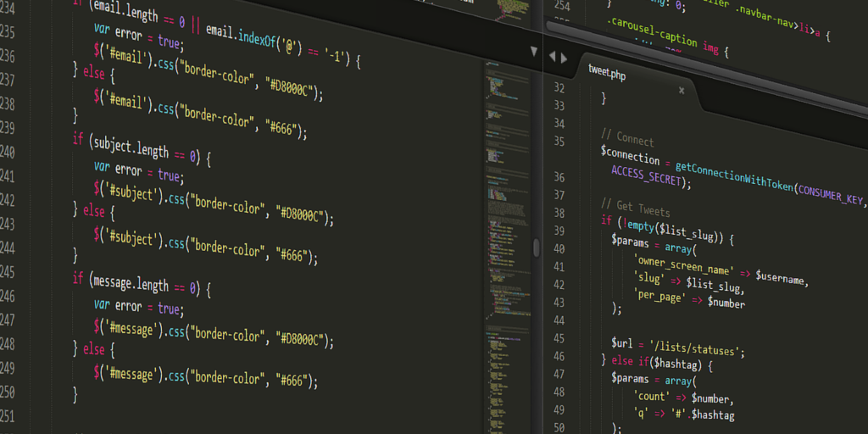Screen dimensions: 868x434
Task: Click ".carousel-caption img" CSS selector
Action: [661, 36]
